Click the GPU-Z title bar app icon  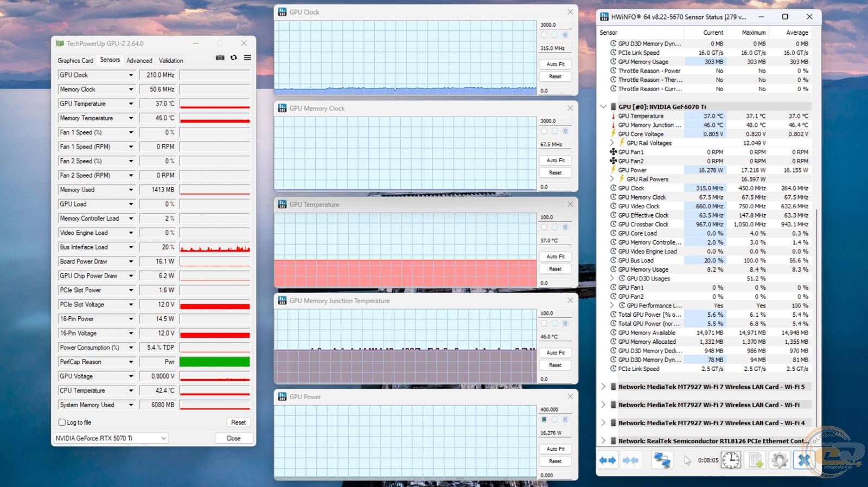click(x=60, y=43)
